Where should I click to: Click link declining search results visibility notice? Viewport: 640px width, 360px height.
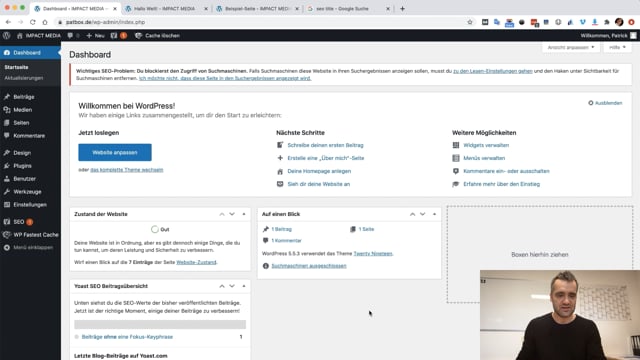pos(225,78)
